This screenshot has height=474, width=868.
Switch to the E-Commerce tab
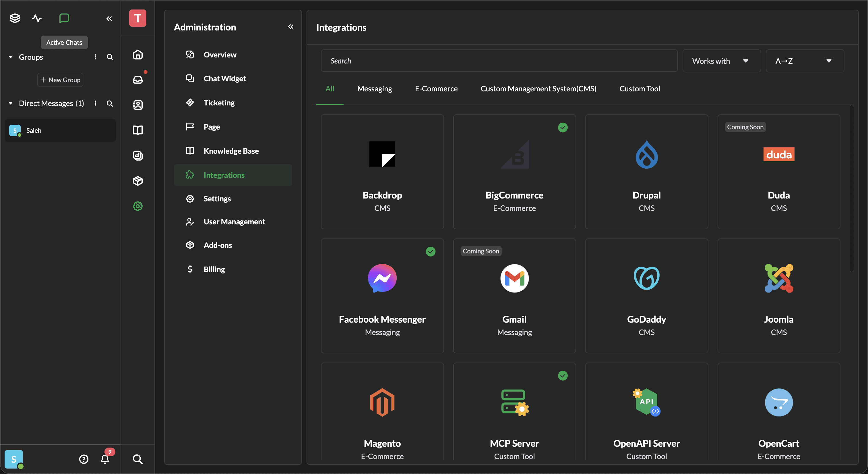[436, 89]
